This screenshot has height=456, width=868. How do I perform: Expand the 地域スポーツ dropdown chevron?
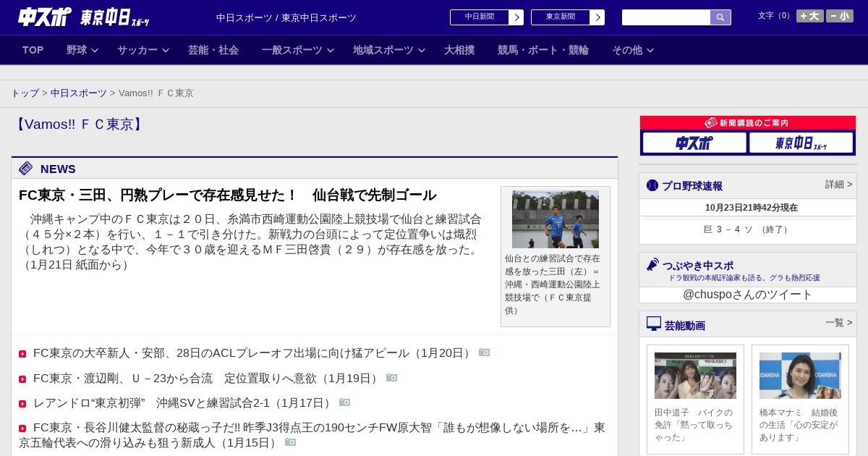pyautogui.click(x=422, y=51)
